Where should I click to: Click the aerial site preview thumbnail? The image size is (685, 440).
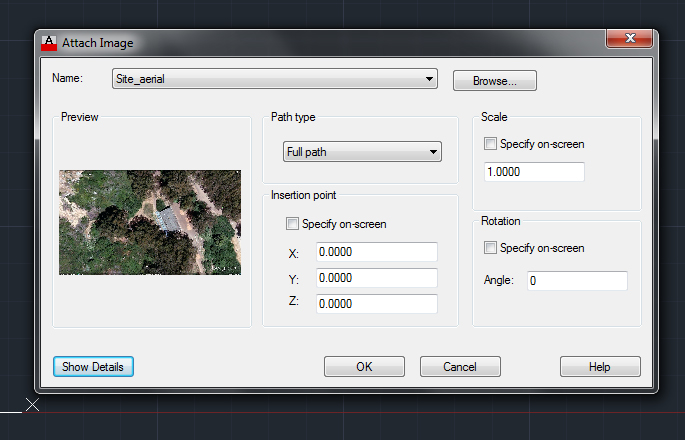tap(150, 222)
